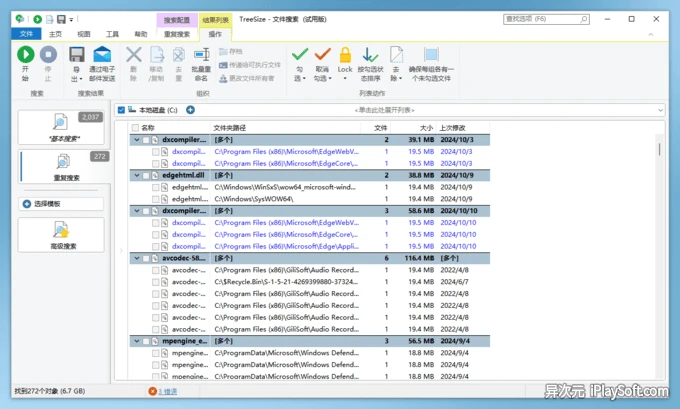Screen dimensions: 680x409
Task: Select the path C:\Windows\SysWOW64\
Action: point(254,199)
